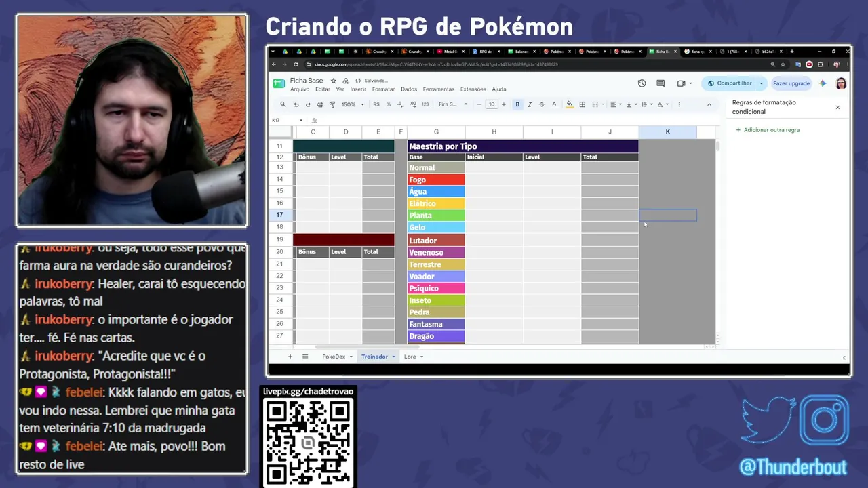
Task: Collapse the menus with the caret arrow
Action: coord(709,104)
